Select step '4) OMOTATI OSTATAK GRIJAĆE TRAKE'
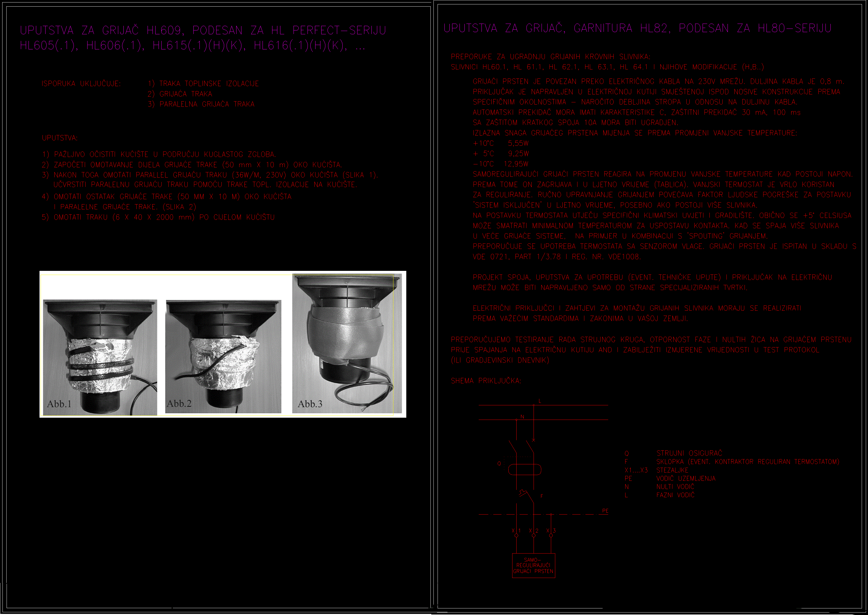Viewport: 868px width, 615px height. (167, 196)
